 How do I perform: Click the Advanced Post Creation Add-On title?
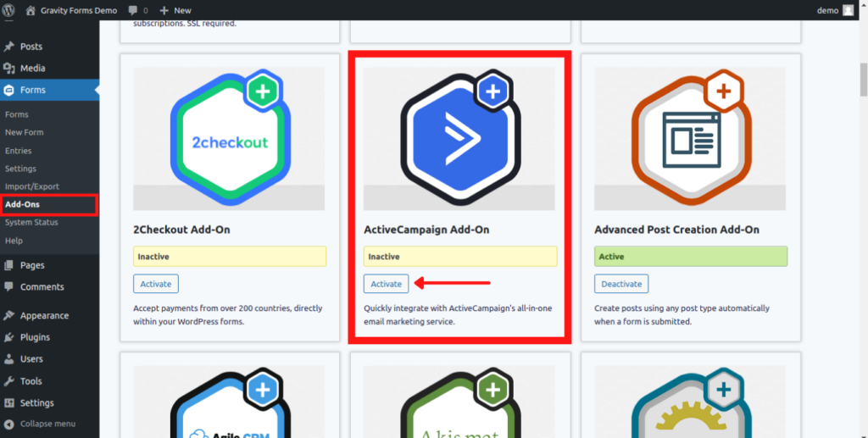click(x=676, y=230)
